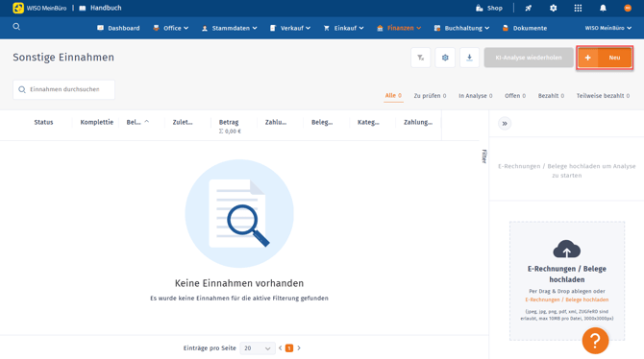Click the download export icon button
Viewport: 644px width, 359px height.
[469, 58]
